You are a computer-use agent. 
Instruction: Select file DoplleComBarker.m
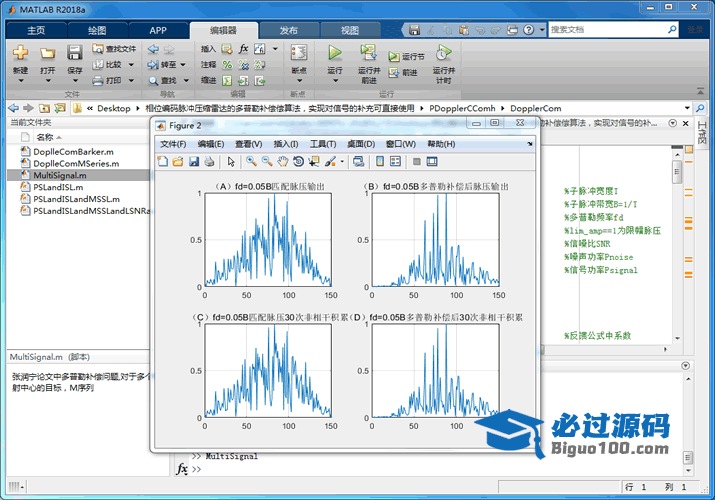(x=73, y=152)
